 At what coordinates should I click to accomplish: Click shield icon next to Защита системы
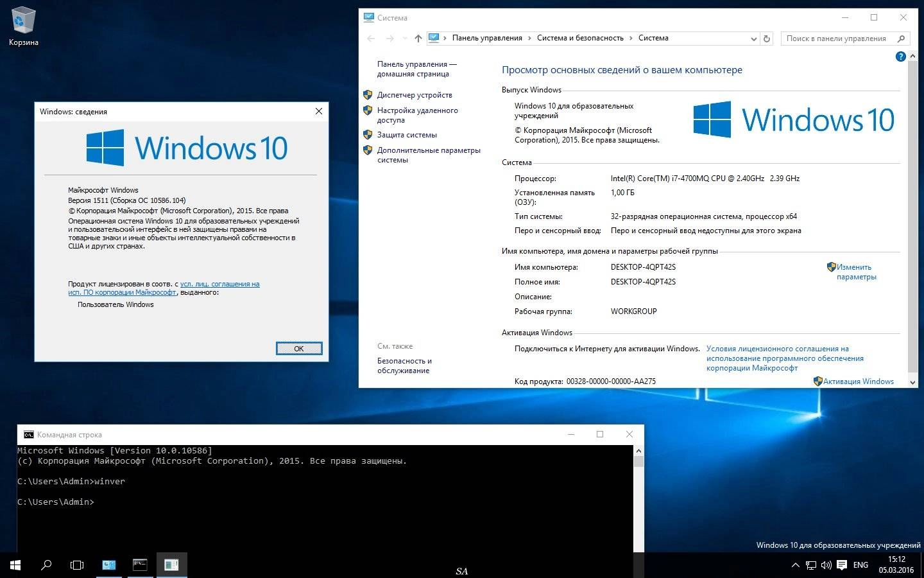(x=368, y=135)
